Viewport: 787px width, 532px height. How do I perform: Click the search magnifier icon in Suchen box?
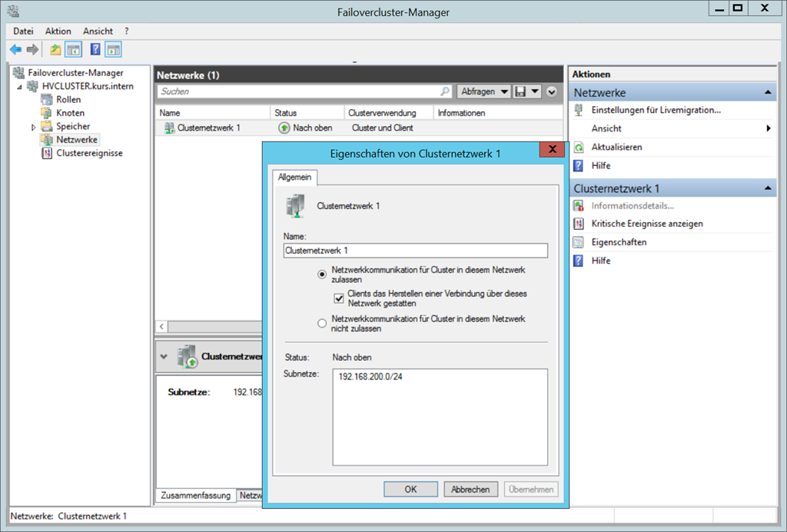click(445, 91)
